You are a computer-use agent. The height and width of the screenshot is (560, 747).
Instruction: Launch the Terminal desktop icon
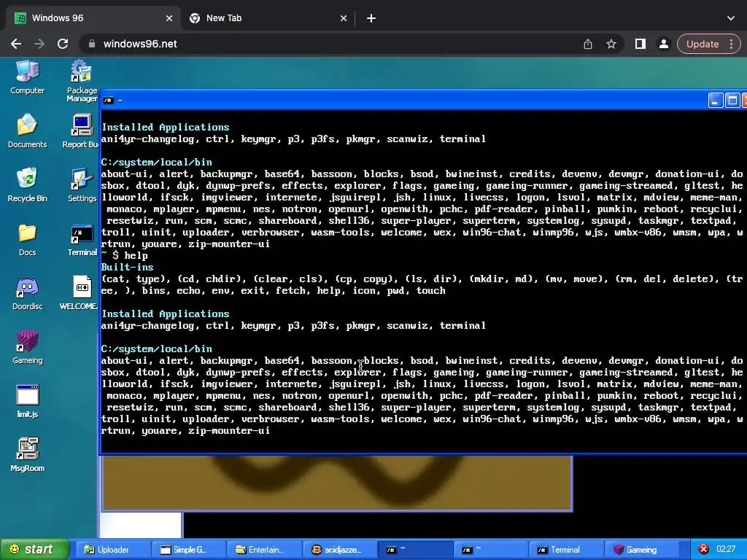coord(82,239)
